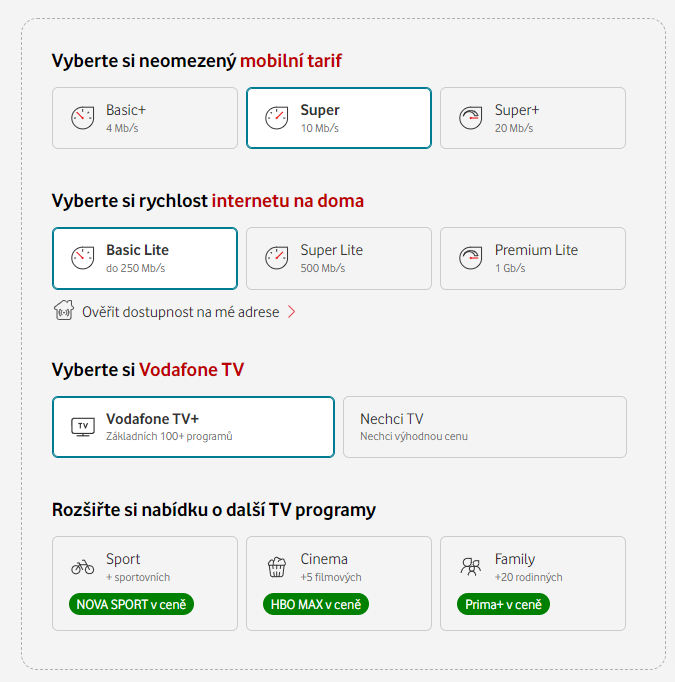Viewport: 675px width, 682px height.
Task: Select the Super 10 Mb/s mobile tariff
Action: (x=339, y=118)
